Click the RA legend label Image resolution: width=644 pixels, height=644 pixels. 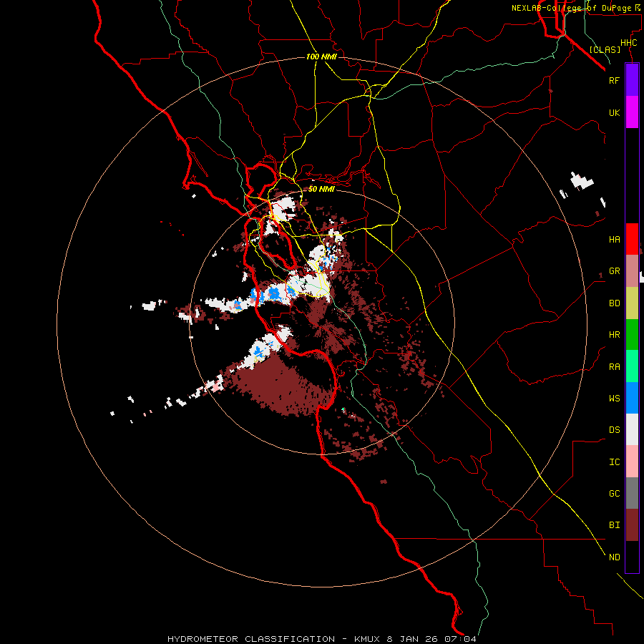coord(614,367)
